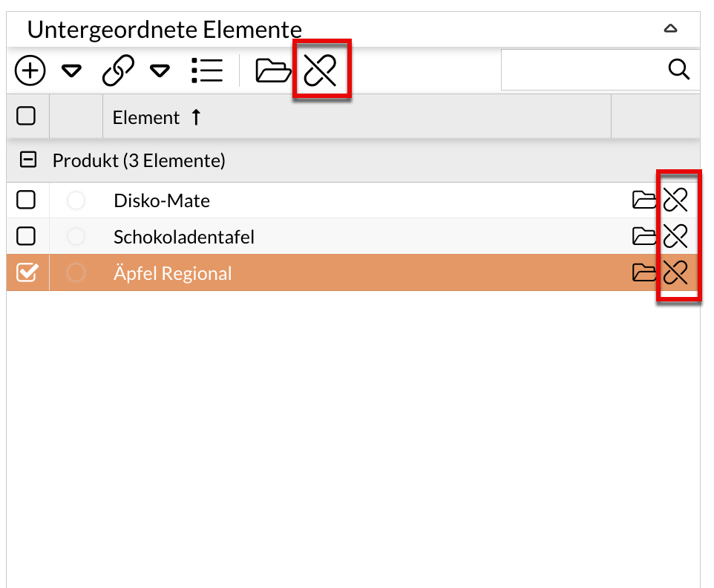The image size is (714, 588).
Task: Tick the Disko-Mate checkbox
Action: 26,200
